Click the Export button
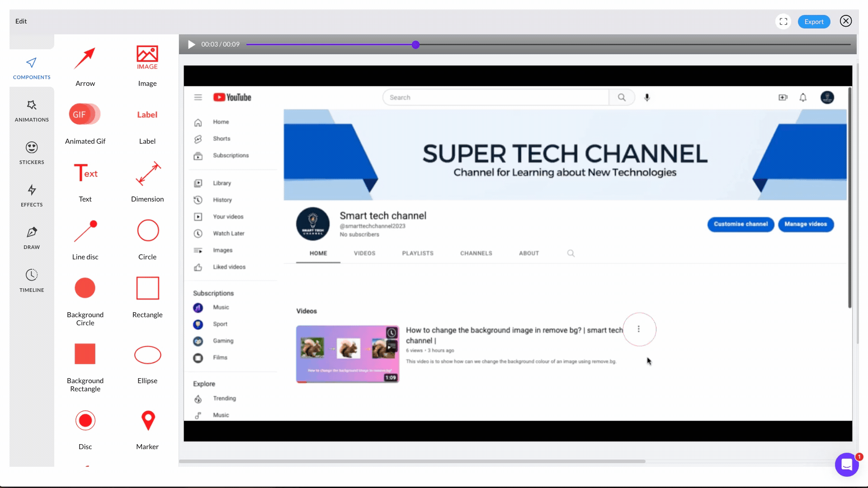 click(814, 22)
